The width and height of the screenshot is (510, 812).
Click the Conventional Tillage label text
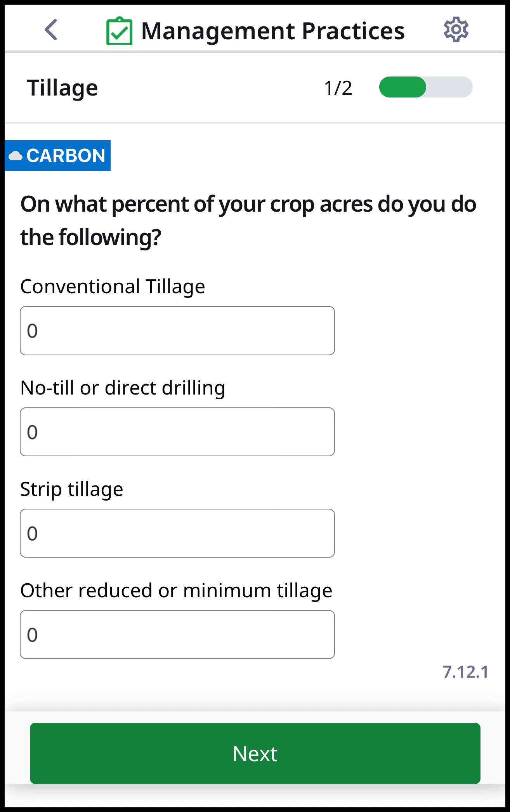tap(113, 287)
